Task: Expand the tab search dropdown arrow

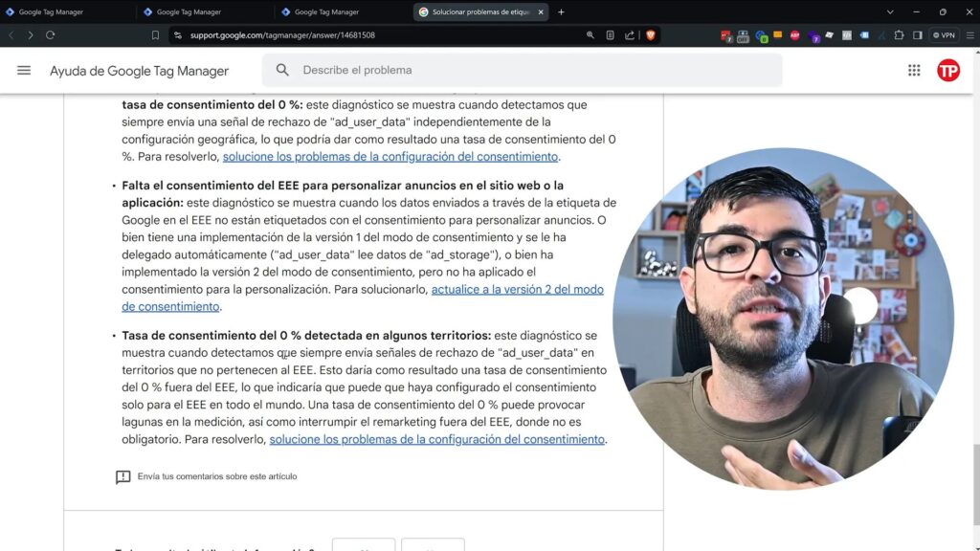Action: point(890,11)
